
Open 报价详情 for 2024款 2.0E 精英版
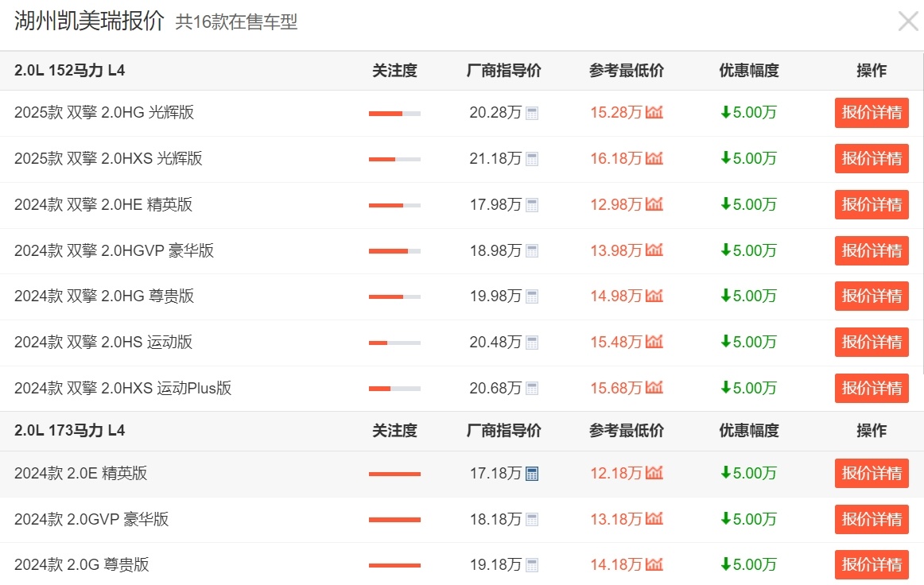[872, 473]
